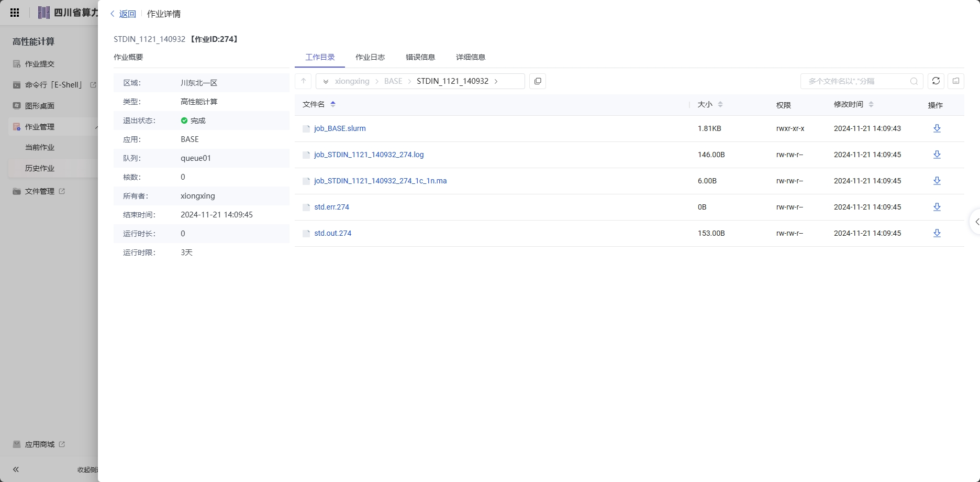
Task: Click the 应用商城 store icon
Action: click(17, 444)
